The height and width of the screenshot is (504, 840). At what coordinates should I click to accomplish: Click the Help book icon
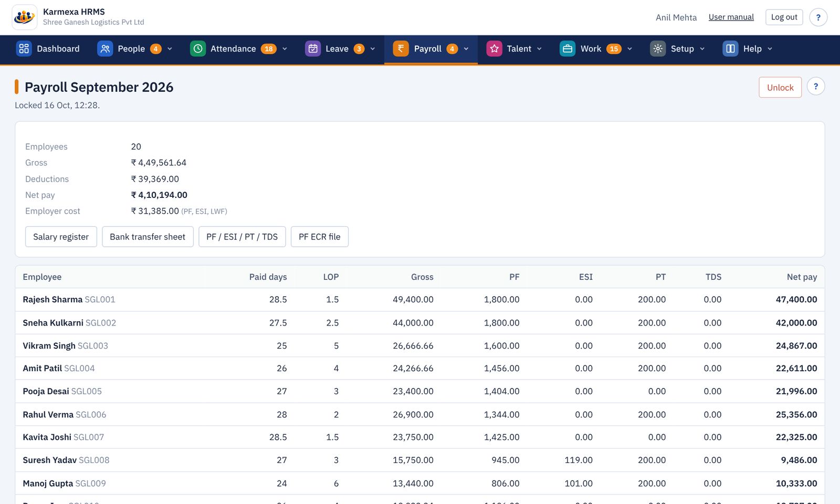point(730,49)
